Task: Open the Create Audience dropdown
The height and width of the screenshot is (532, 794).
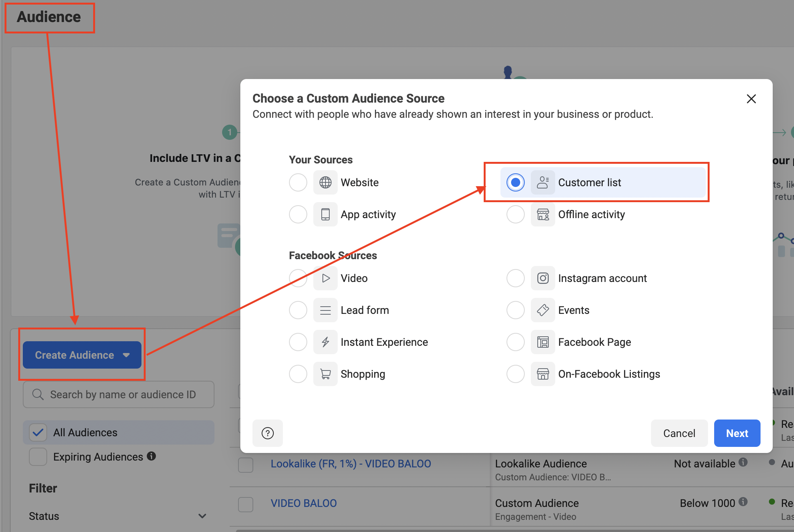Action: coord(82,355)
